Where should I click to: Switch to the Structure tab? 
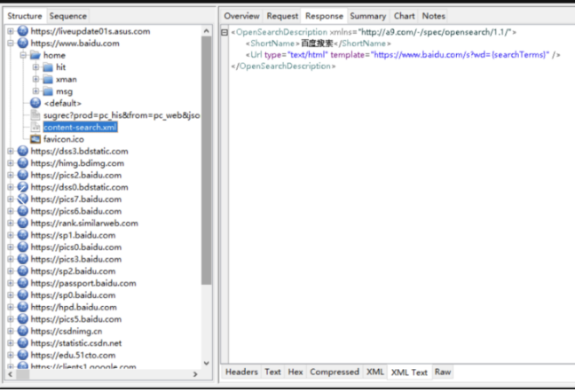point(25,16)
